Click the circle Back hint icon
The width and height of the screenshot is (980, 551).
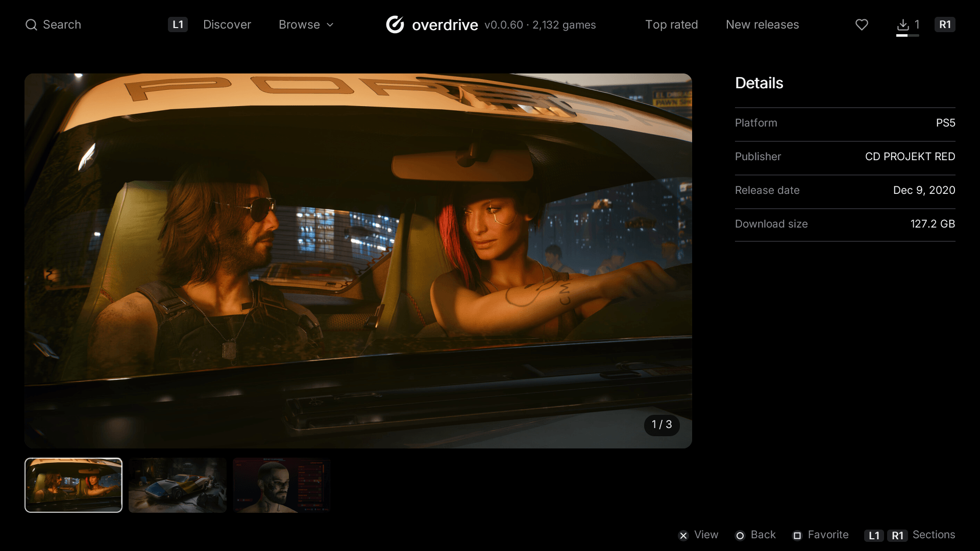point(740,535)
